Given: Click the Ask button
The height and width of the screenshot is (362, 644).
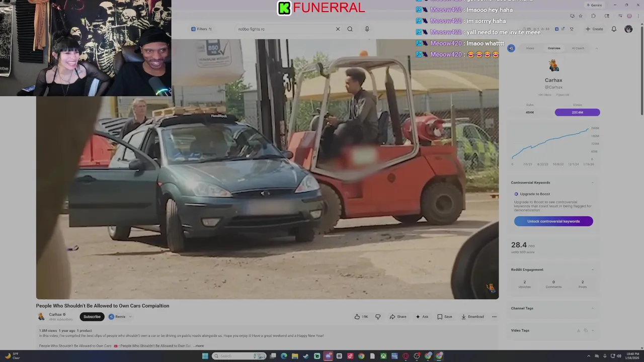Looking at the screenshot, I should tap(422, 317).
